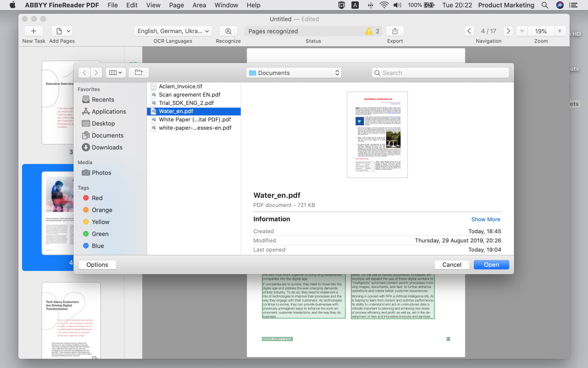This screenshot has width=588, height=368.
Task: Open the ABBYY FineReader PDF app menu
Action: (62, 5)
